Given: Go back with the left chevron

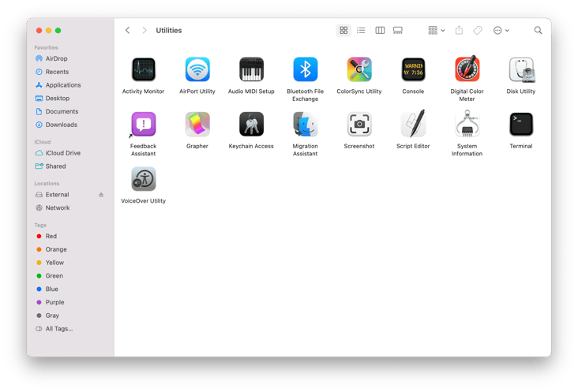Looking at the screenshot, I should pos(128,30).
